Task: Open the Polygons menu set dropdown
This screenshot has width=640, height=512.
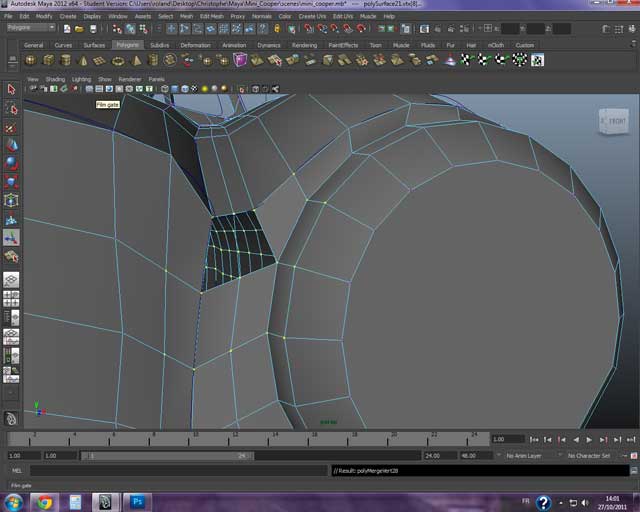Action: [x=31, y=28]
